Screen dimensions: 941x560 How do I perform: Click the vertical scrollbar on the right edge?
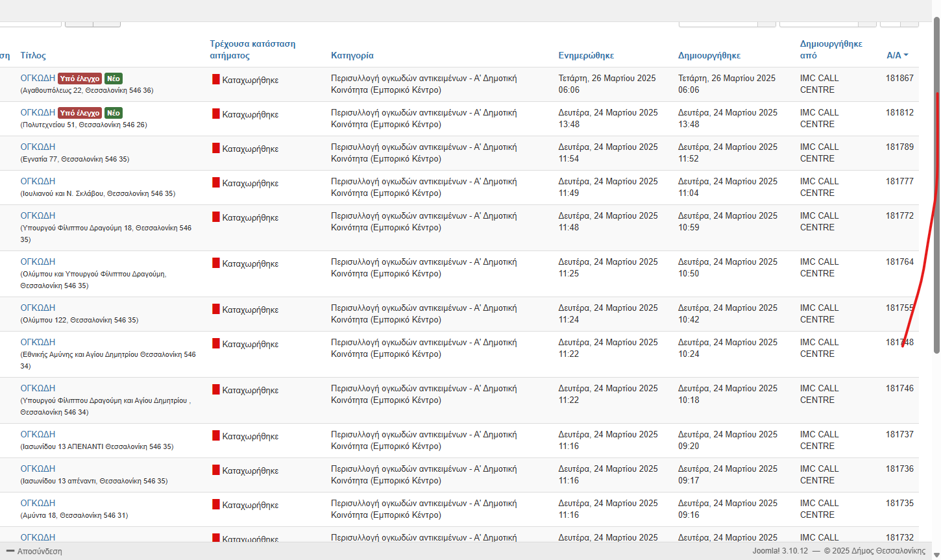(936, 195)
